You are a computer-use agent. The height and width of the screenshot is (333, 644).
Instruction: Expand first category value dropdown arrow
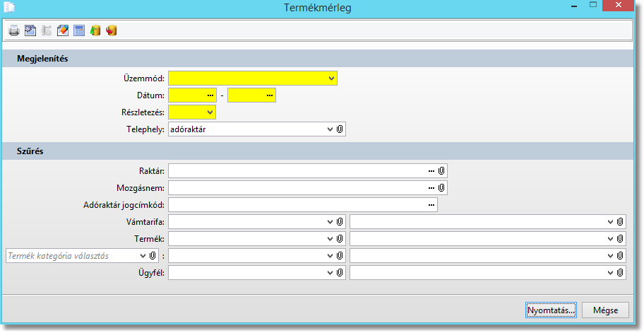[x=330, y=256]
